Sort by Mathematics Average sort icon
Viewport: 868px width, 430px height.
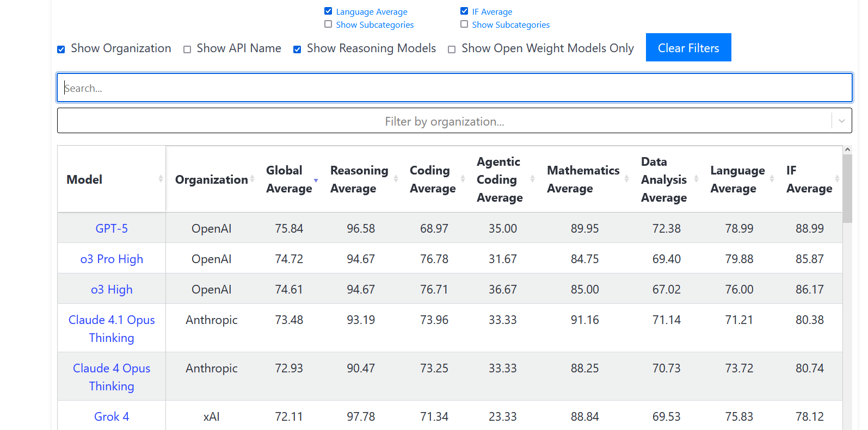click(626, 179)
